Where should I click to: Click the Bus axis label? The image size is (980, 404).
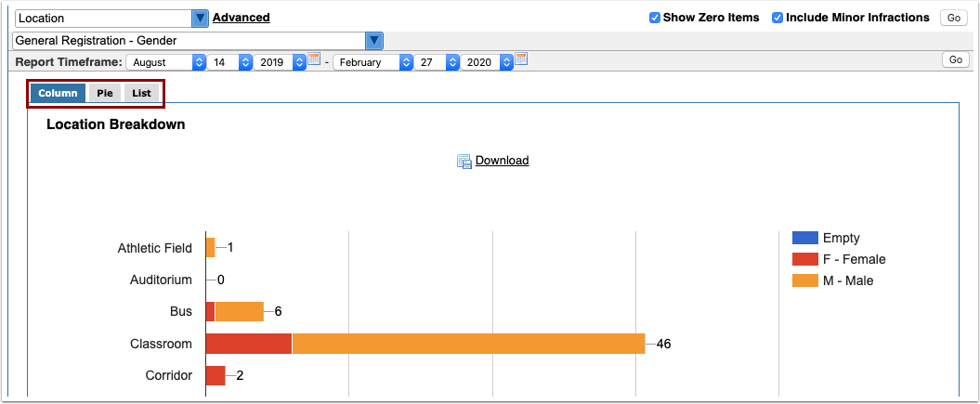click(x=181, y=311)
